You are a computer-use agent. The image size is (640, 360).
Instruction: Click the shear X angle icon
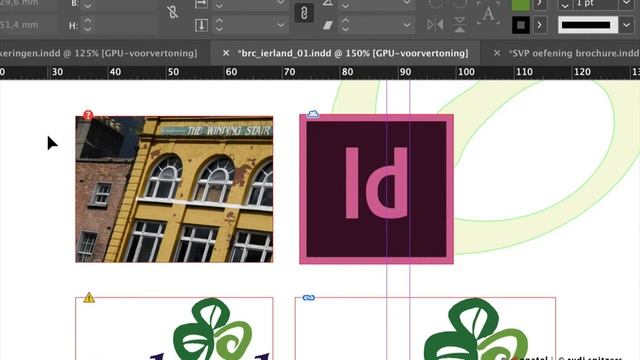point(327,25)
